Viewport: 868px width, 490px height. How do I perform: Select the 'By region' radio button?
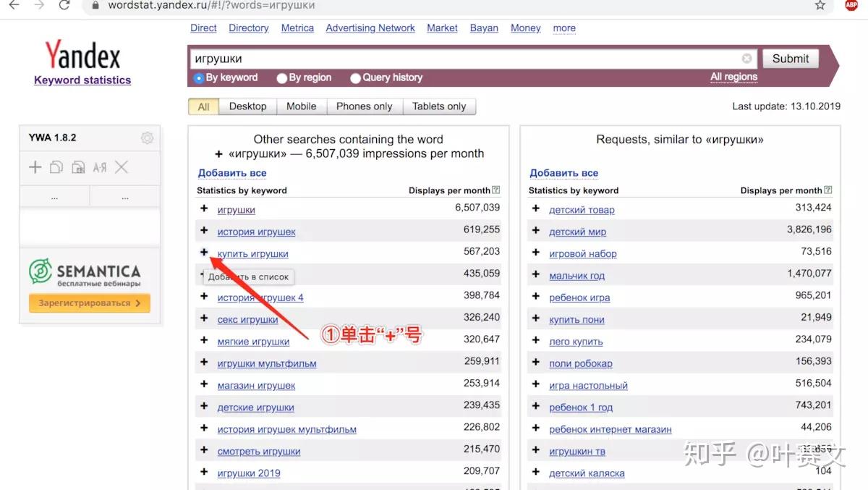281,77
